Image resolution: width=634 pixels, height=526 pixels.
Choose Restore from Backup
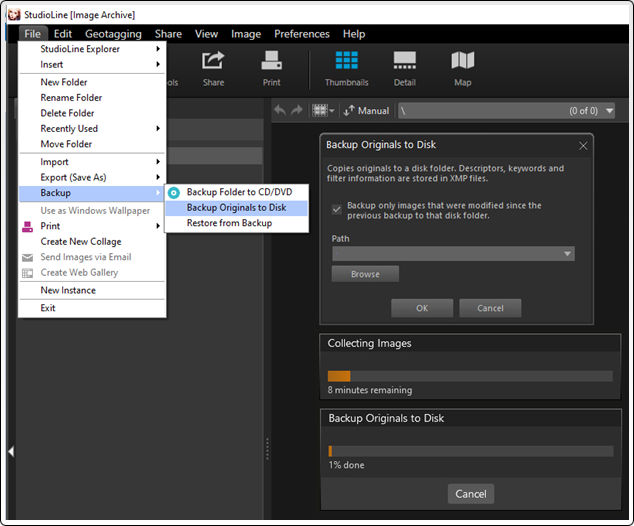[x=229, y=223]
